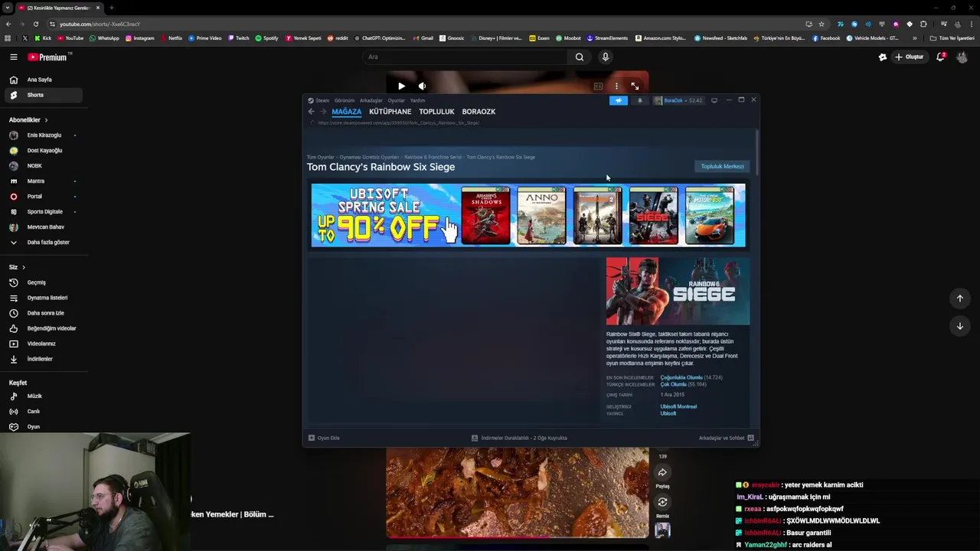
Task: Reload the browser page
Action: click(x=35, y=24)
